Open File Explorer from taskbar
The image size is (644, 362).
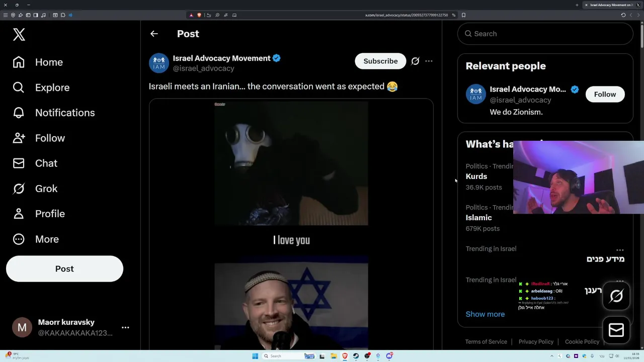tap(334, 356)
